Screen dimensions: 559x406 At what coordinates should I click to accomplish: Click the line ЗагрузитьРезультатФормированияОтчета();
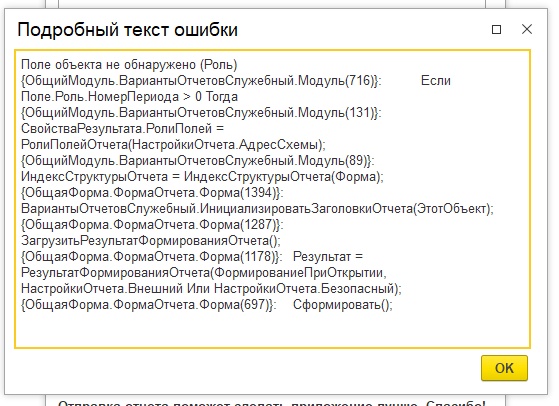tap(151, 241)
